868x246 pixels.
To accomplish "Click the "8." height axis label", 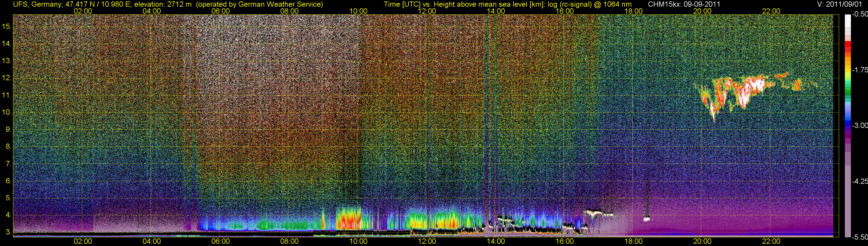I will point(8,147).
